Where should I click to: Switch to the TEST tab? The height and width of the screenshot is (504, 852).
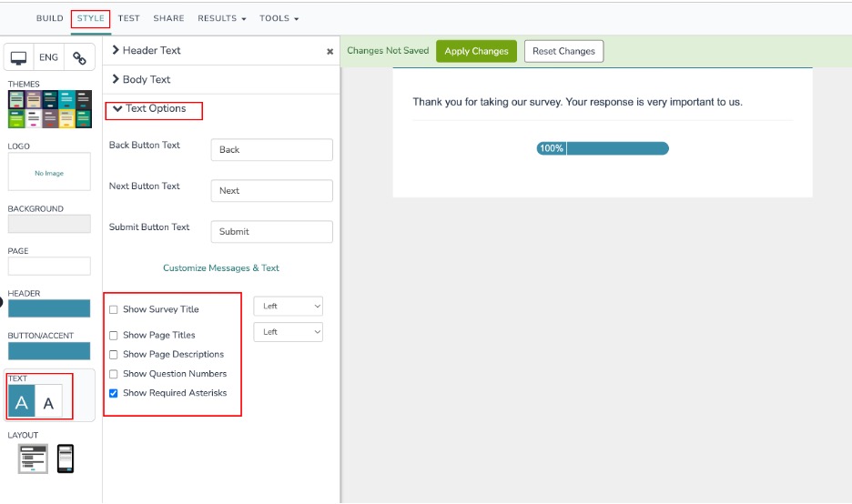128,18
